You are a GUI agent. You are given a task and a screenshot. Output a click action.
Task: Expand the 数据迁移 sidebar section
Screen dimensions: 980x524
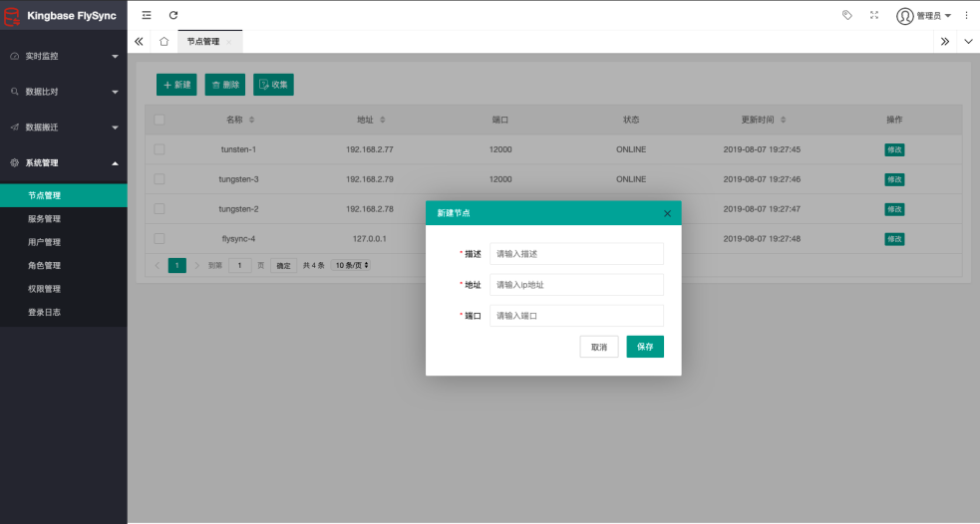pos(64,128)
